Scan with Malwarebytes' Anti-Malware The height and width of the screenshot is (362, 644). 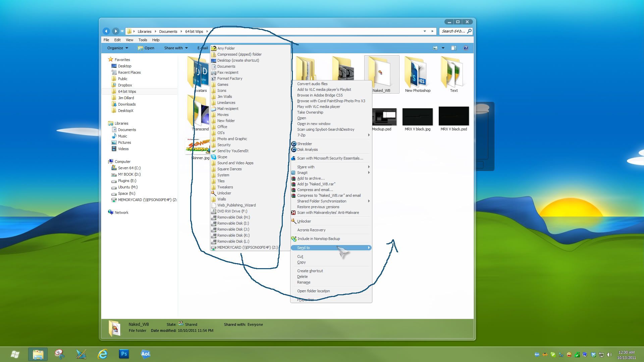click(328, 213)
